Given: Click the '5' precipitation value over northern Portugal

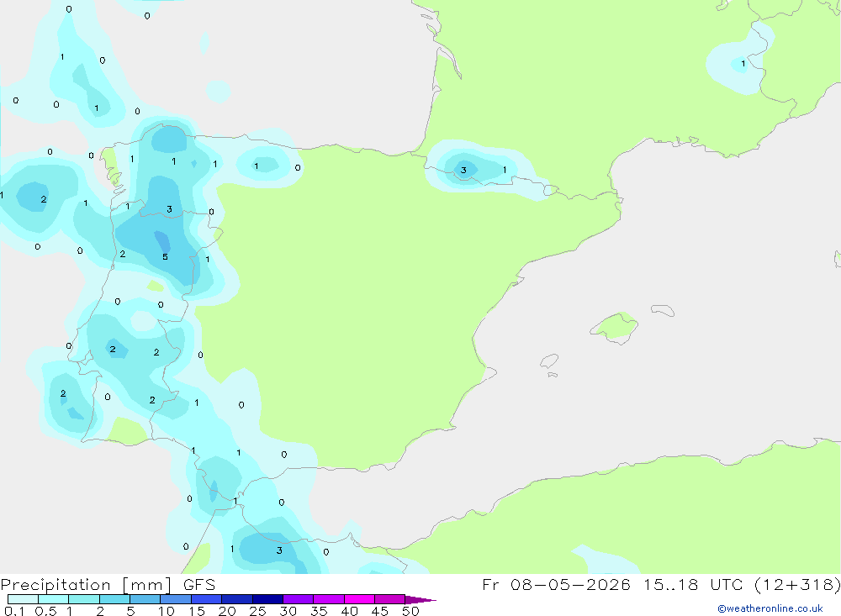Looking at the screenshot, I should (x=165, y=257).
